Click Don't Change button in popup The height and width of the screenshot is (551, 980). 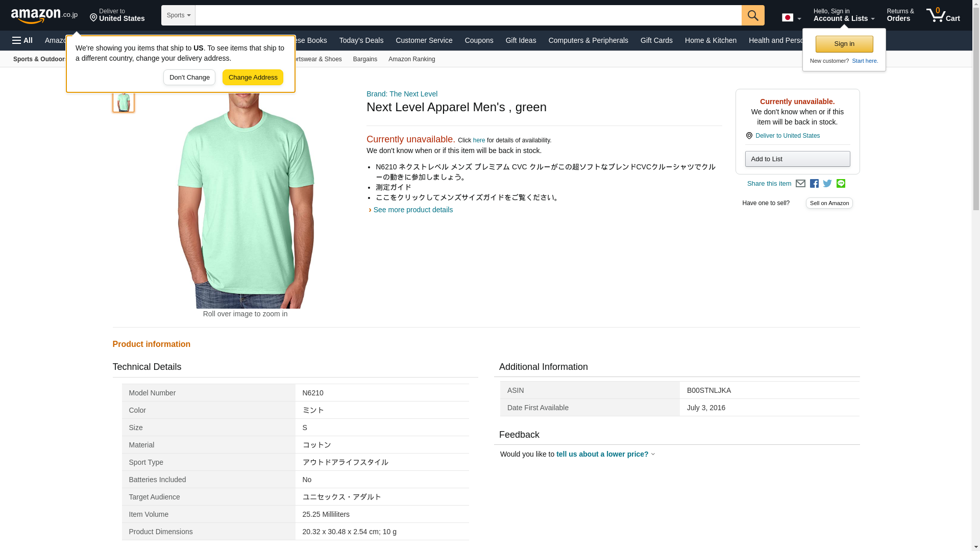189,78
